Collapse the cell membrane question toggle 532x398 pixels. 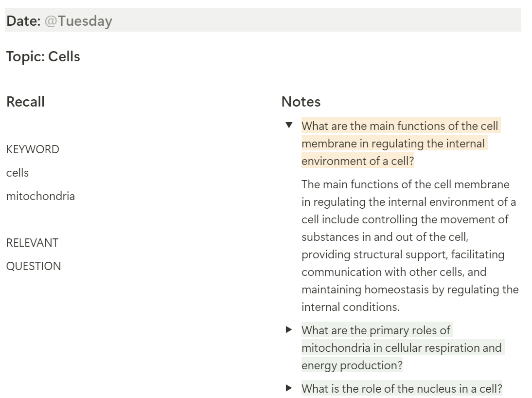pyautogui.click(x=289, y=126)
